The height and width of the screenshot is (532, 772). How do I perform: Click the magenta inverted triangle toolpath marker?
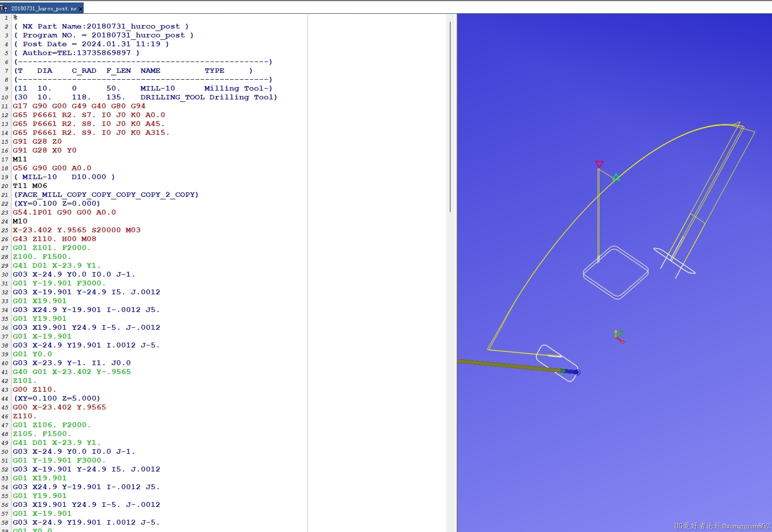[x=599, y=164]
